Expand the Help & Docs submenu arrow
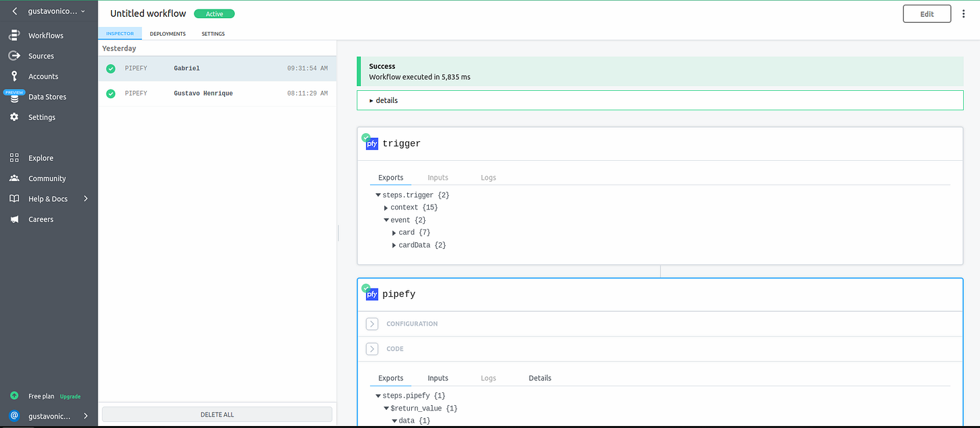The width and height of the screenshot is (980, 428). coord(85,199)
